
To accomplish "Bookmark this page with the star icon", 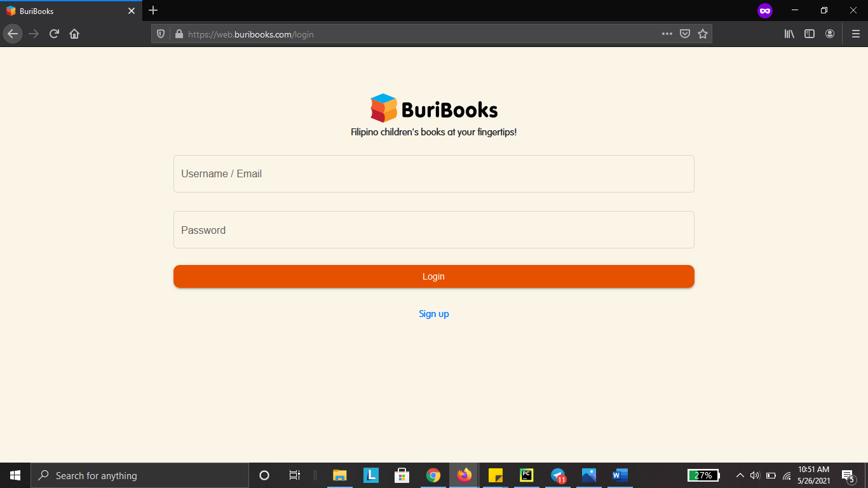I will pos(703,34).
